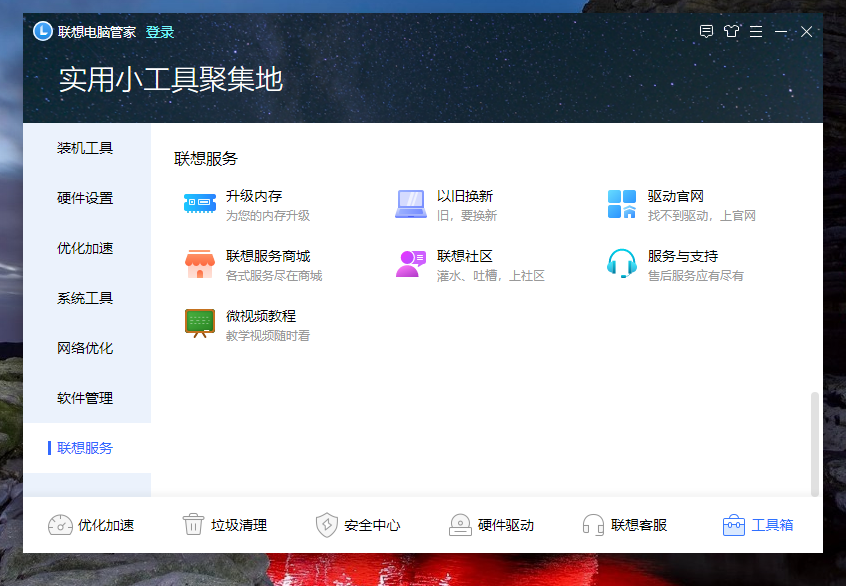Screen dimensions: 846x586
Task: Select the 硬件设置 sidebar category
Action: (87, 198)
